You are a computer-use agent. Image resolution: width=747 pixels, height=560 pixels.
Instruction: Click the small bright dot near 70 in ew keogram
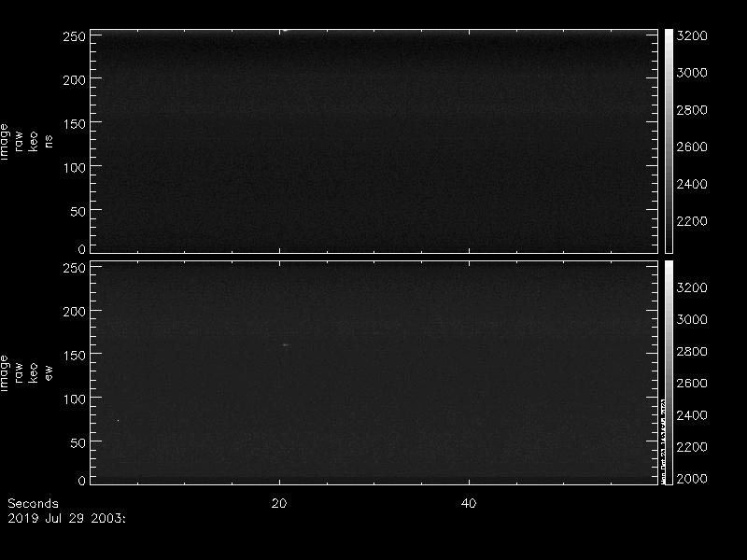coord(118,421)
